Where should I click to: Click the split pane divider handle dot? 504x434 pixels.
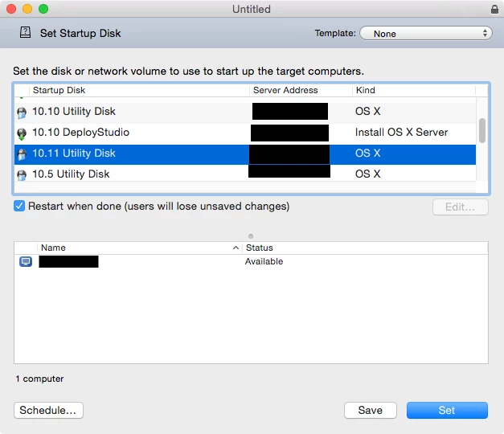[x=251, y=236]
